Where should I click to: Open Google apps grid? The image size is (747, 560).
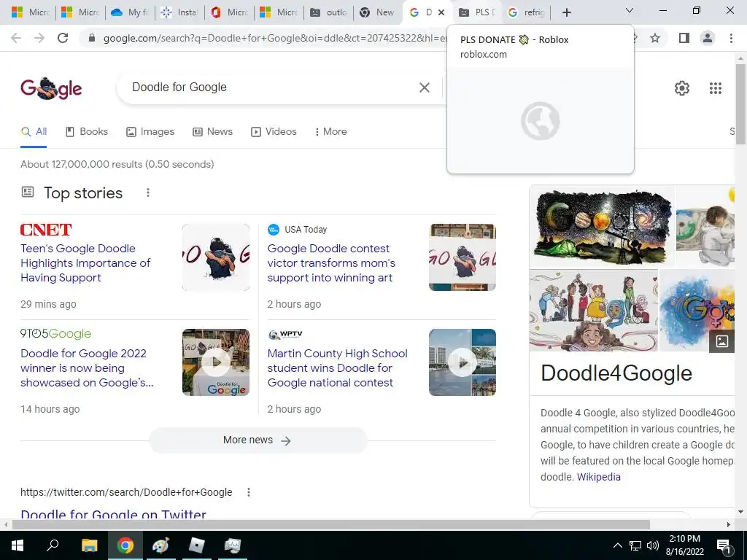pyautogui.click(x=715, y=88)
